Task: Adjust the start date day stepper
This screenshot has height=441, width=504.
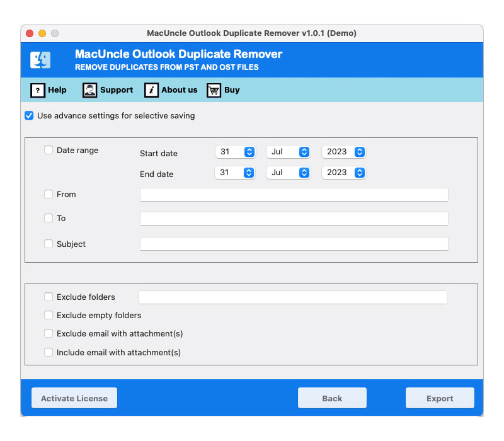Action: [250, 151]
